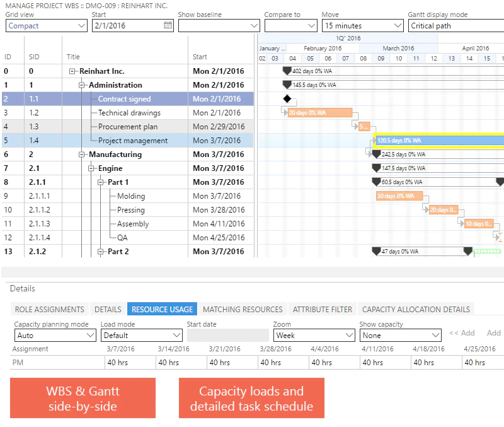
Task: Open the Show baseline dropdown
Action: tap(219, 26)
